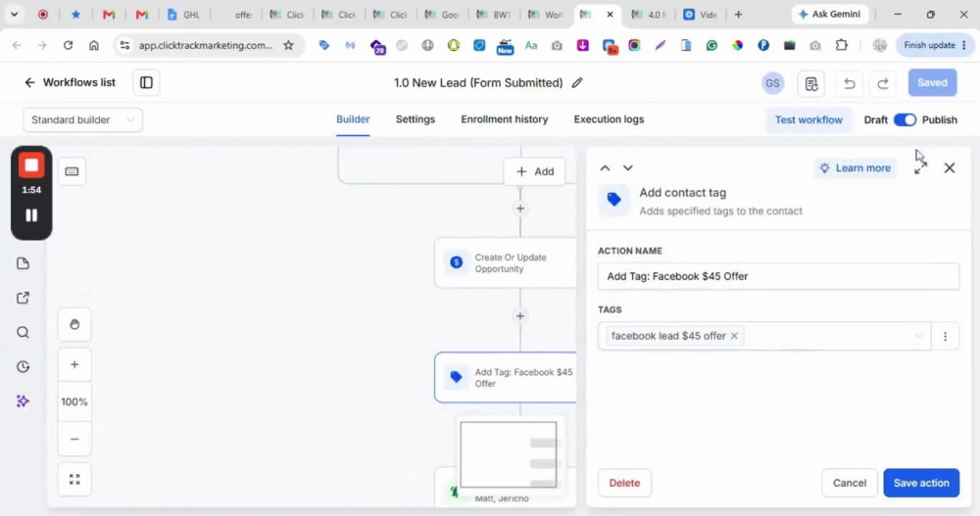Click the address bar URL

[206, 45]
